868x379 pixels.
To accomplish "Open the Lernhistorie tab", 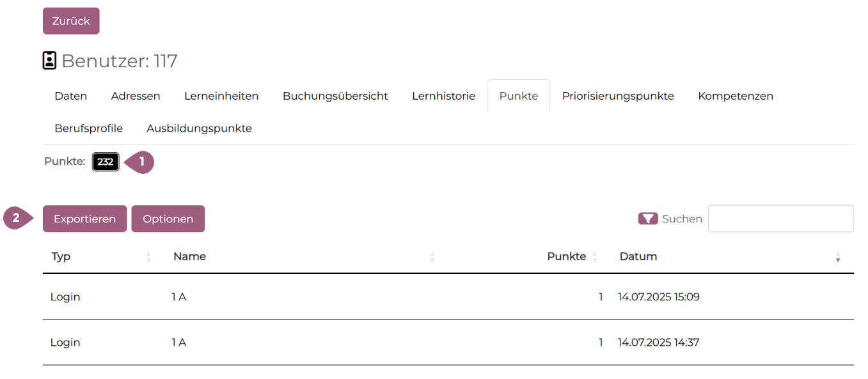I will pos(443,96).
